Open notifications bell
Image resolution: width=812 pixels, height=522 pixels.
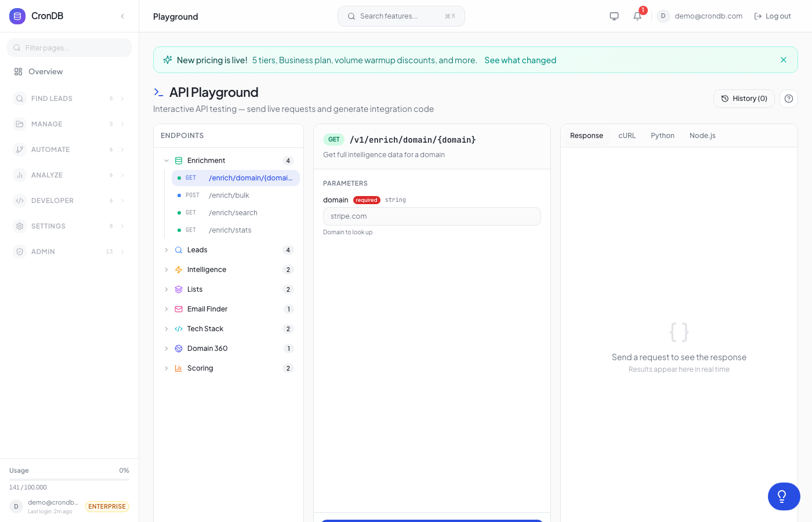(x=637, y=16)
